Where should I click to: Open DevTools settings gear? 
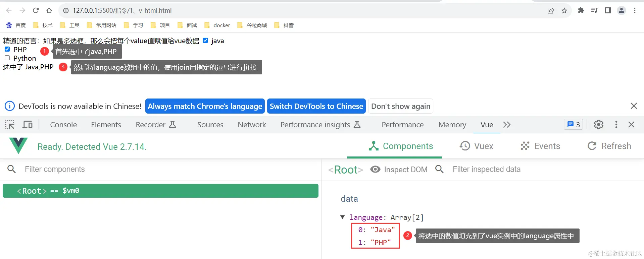pos(598,125)
